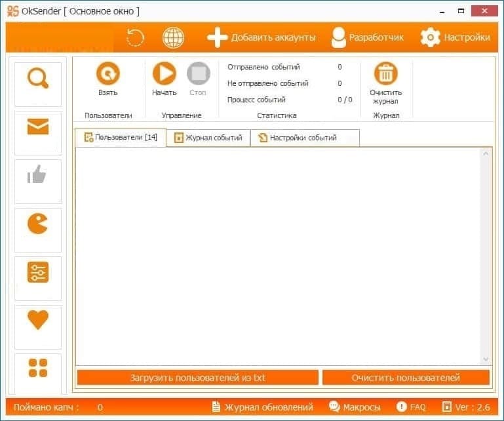Click Ver : 2.6 version label
This screenshot has width=504, height=421.
pos(466,407)
